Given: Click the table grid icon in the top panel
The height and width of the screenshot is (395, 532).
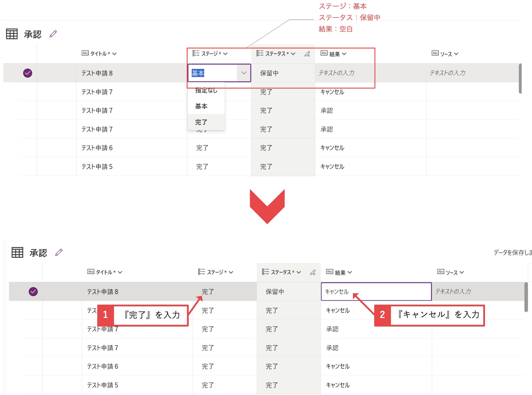Looking at the screenshot, I should tap(12, 34).
